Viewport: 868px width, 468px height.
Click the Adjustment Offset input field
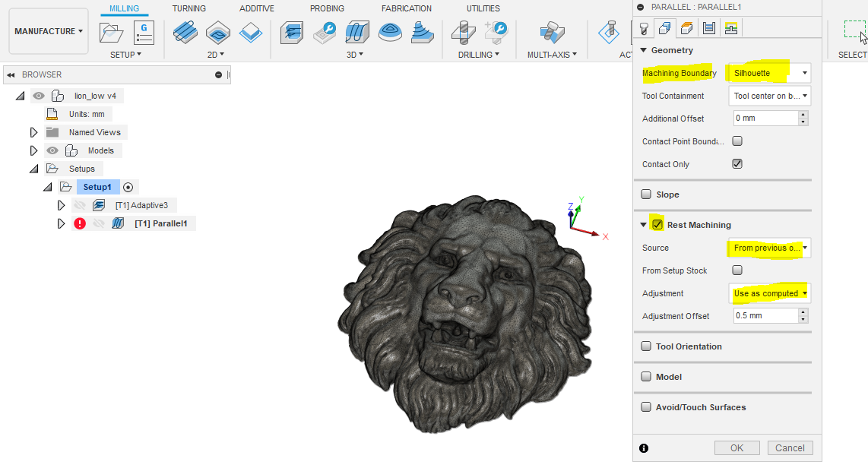[765, 316]
